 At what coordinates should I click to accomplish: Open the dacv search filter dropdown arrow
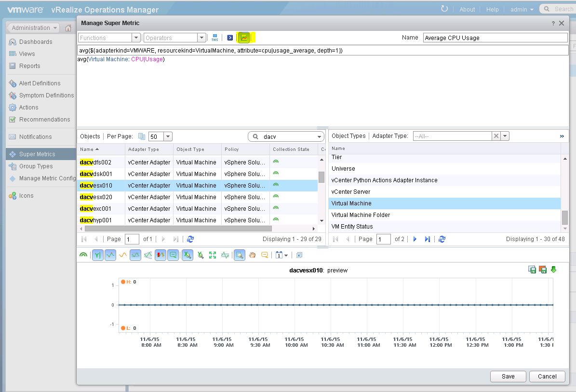pyautogui.click(x=319, y=136)
